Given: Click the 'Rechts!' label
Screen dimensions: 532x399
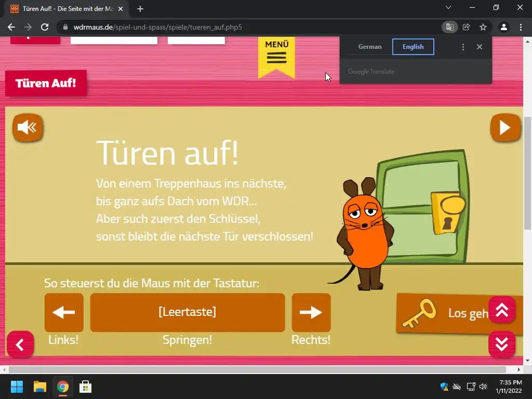Looking at the screenshot, I should pyautogui.click(x=311, y=340).
